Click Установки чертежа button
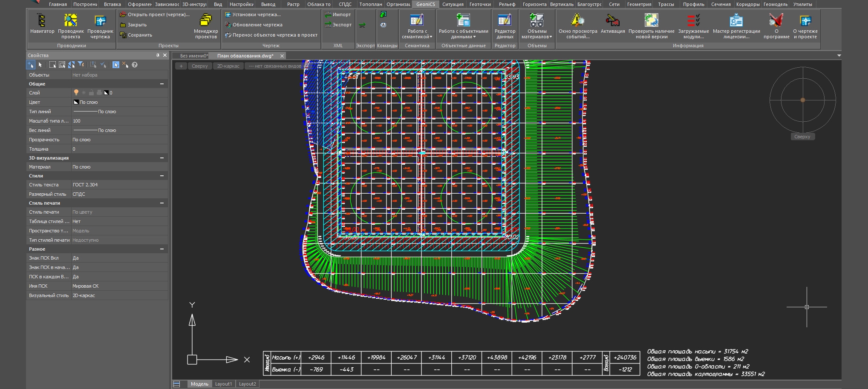 point(253,14)
